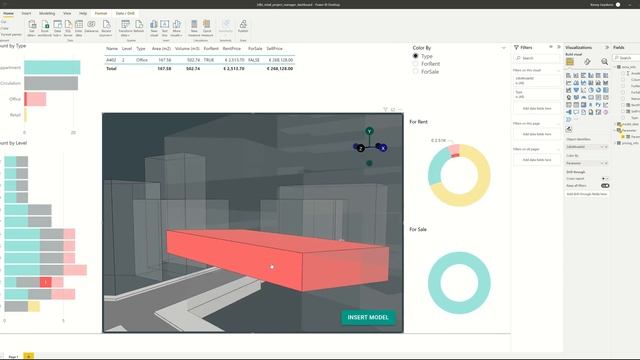
Task: Select the Type radio under Color By
Action: tap(416, 56)
